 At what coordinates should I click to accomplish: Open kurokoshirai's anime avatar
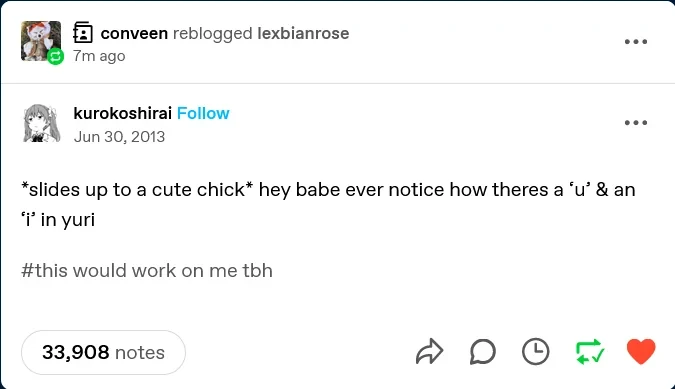(41, 123)
